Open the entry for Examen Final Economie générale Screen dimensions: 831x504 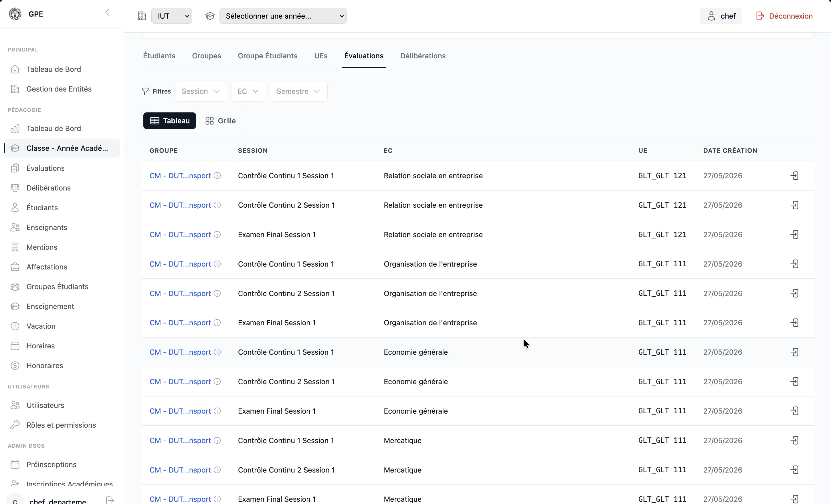[x=795, y=411]
